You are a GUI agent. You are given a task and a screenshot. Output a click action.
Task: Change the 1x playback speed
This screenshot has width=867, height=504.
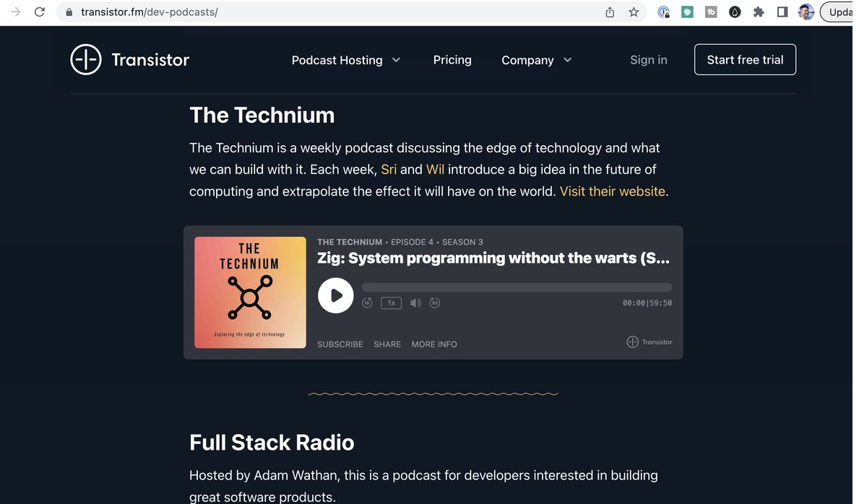391,303
